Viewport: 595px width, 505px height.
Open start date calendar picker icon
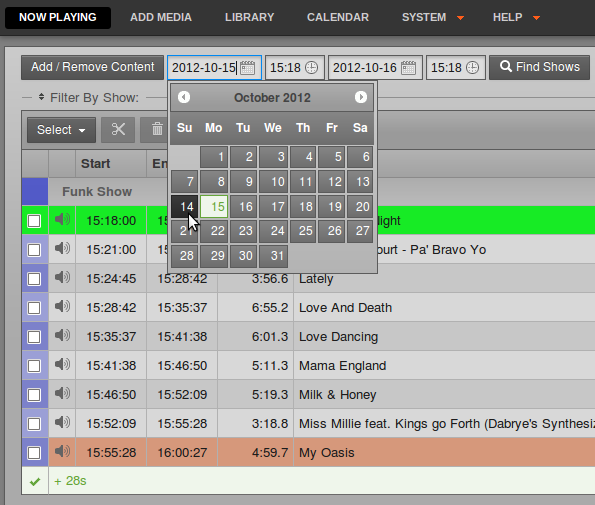(247, 68)
